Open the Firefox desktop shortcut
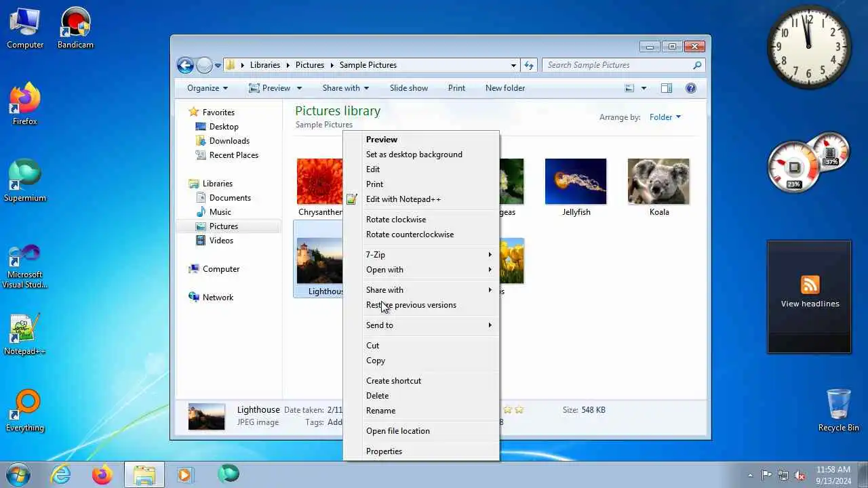Screen dimensions: 868x488 [x=25, y=105]
